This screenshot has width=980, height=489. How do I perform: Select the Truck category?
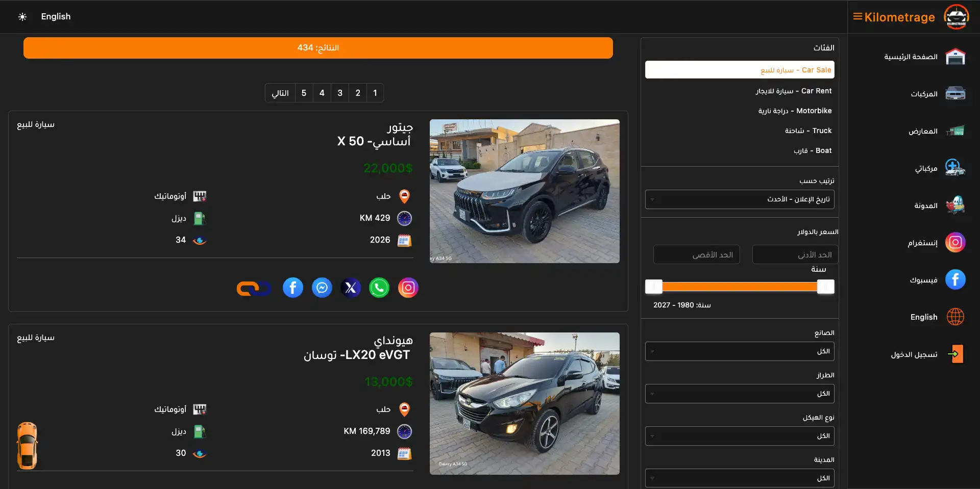point(740,131)
